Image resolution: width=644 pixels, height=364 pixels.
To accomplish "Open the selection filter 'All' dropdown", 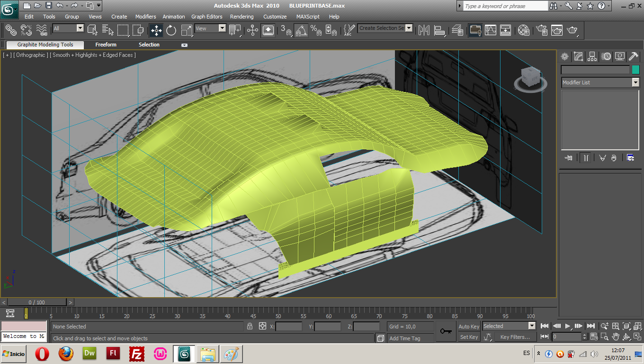I will pyautogui.click(x=80, y=28).
